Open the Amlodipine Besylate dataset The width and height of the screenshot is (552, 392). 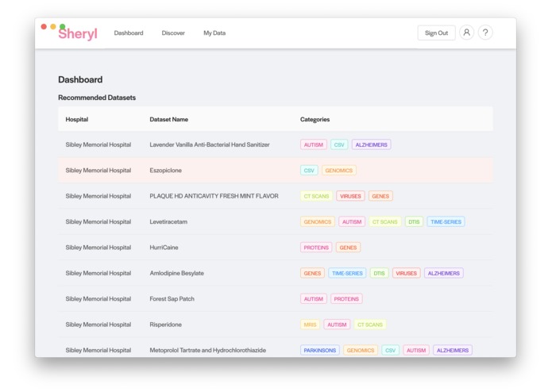tap(176, 273)
